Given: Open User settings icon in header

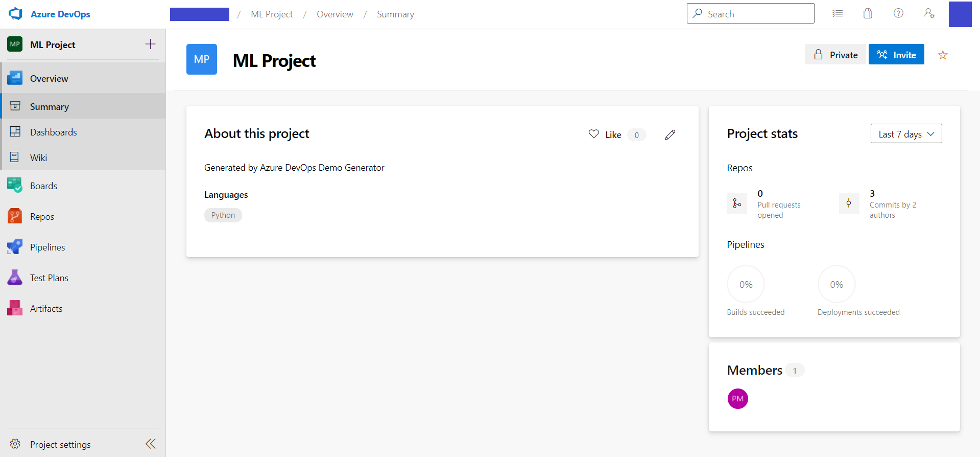Looking at the screenshot, I should 929,13.
